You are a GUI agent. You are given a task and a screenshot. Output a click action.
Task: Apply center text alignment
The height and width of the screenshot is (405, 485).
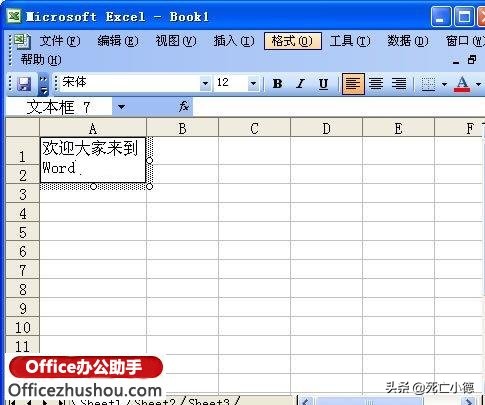pos(376,84)
